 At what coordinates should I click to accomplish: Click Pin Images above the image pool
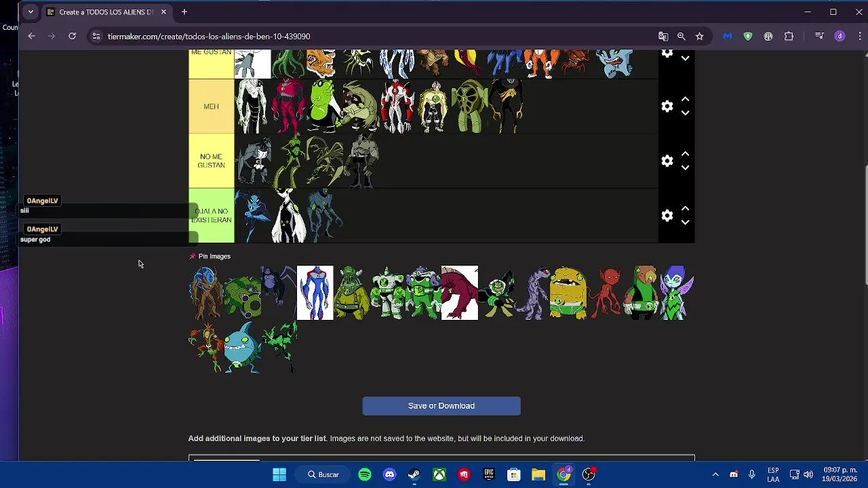tap(210, 256)
